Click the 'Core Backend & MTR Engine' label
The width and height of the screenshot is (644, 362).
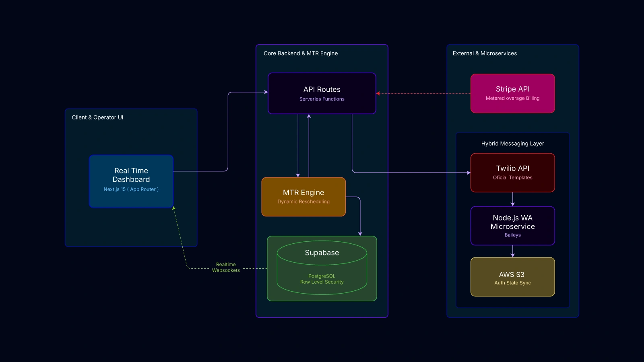[x=301, y=53]
